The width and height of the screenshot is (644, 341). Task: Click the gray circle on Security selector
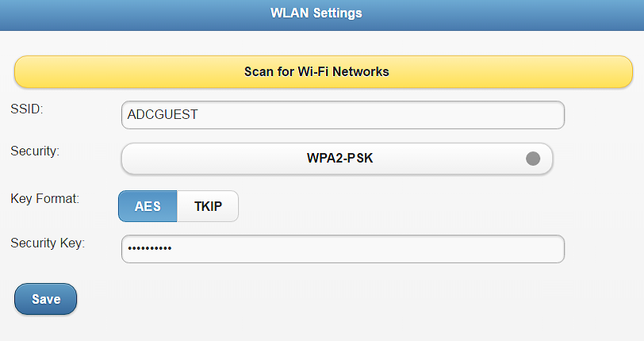[x=533, y=158]
